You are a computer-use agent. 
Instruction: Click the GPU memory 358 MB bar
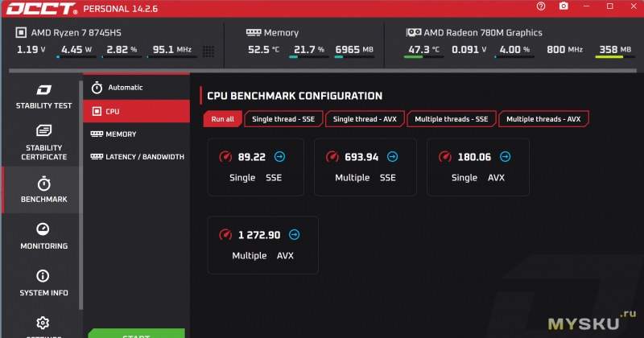[615, 57]
